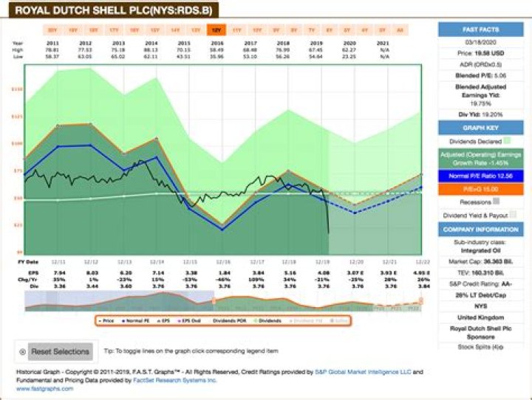Click Royal Dutch Shell PLC title banner
The width and height of the screenshot is (532, 400).
coord(114,10)
